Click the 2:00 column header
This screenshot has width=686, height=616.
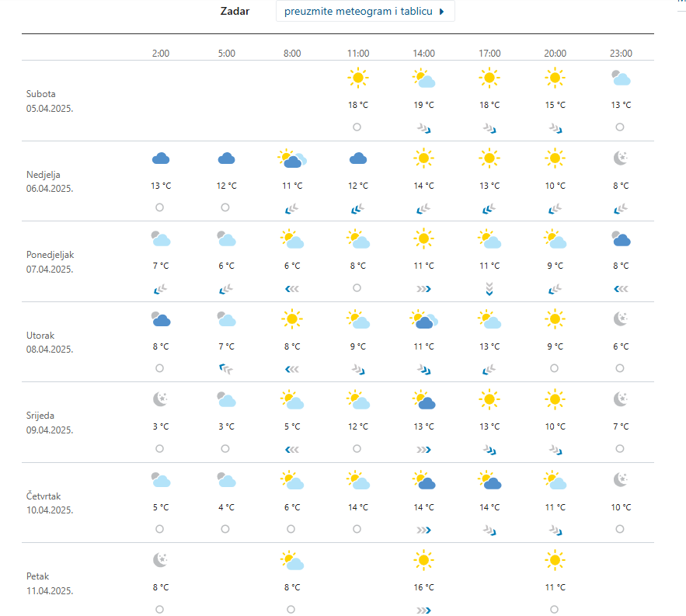click(161, 54)
